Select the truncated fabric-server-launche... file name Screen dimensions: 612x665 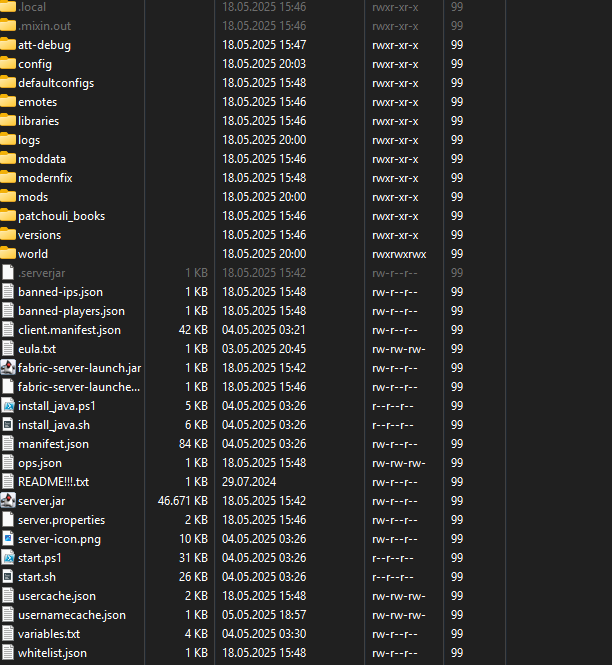(79, 387)
